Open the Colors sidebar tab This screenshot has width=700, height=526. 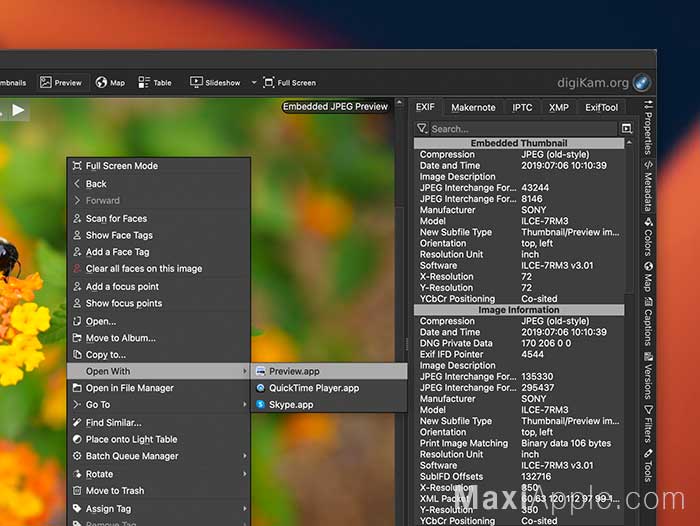tap(648, 237)
